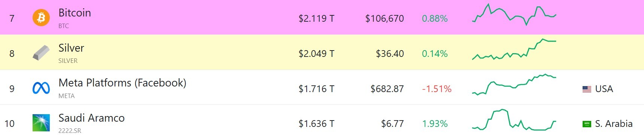This screenshot has width=644, height=137.
Task: Click the Saudi Aramco logo icon
Action: coord(41,123)
